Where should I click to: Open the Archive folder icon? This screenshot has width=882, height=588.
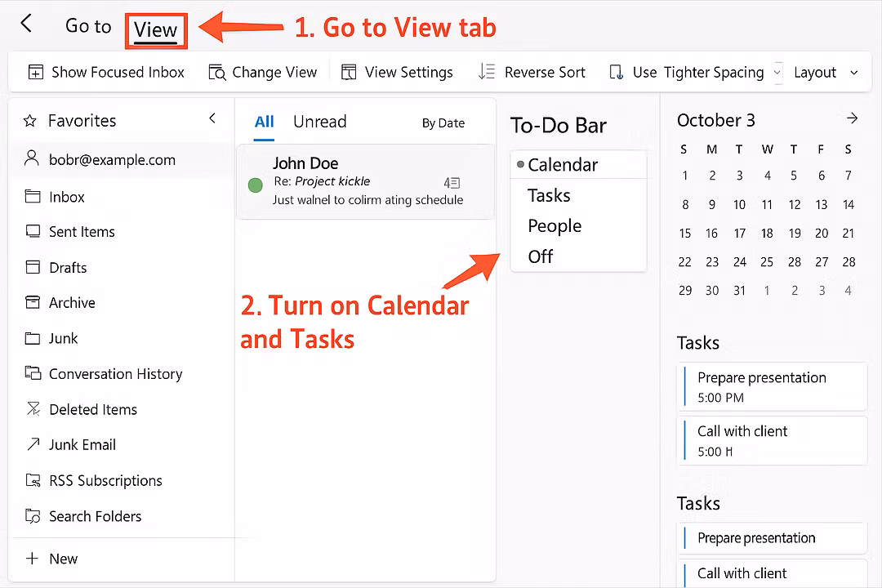point(33,303)
